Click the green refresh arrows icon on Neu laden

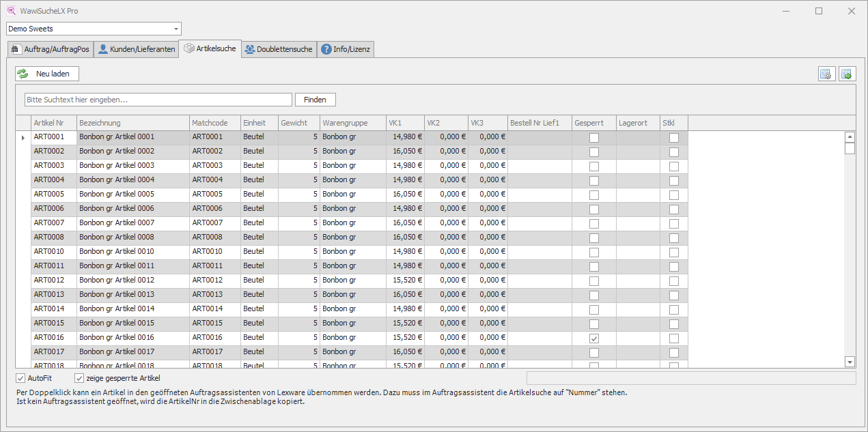(23, 74)
